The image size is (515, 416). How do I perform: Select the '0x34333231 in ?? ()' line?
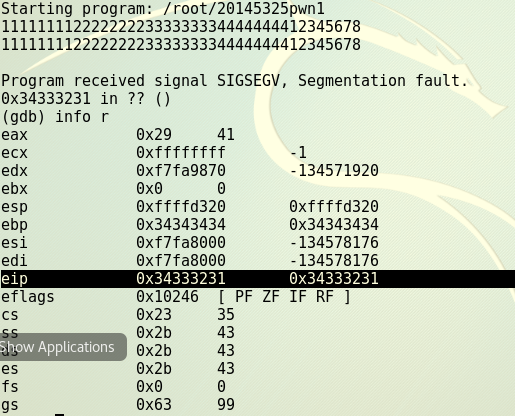pos(86,99)
